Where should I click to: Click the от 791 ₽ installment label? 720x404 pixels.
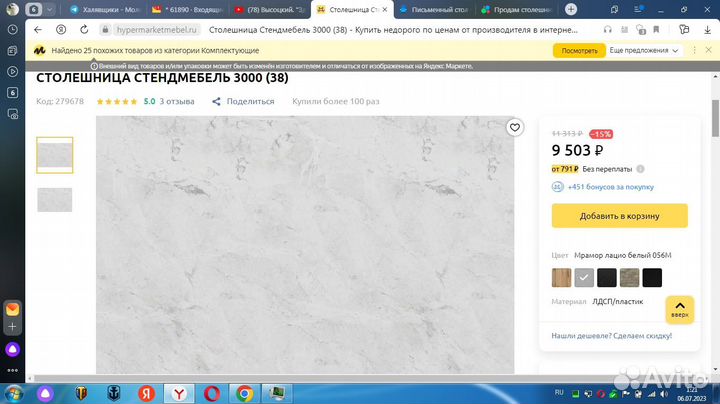(x=565, y=169)
